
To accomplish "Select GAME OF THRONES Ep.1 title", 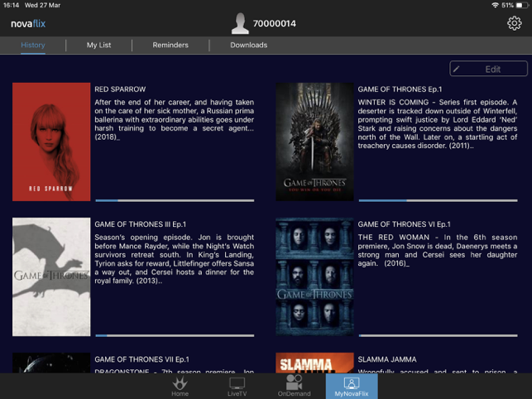I will pos(400,89).
